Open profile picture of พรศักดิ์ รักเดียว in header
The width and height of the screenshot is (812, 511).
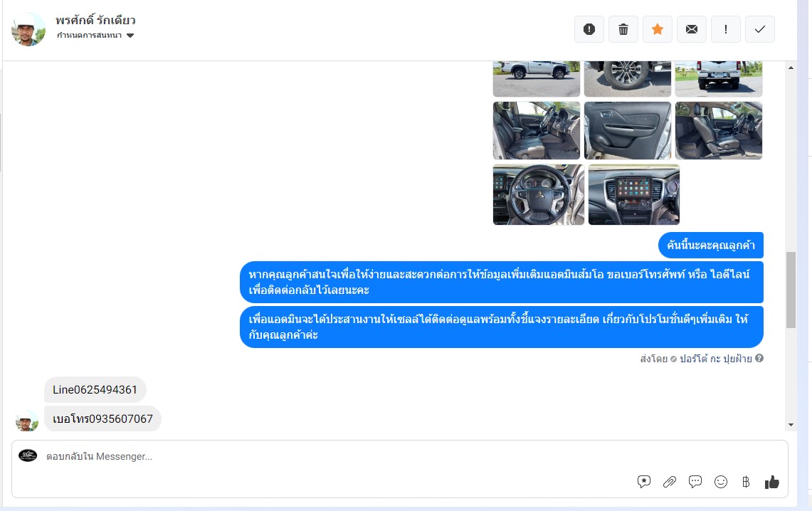pos(28,29)
